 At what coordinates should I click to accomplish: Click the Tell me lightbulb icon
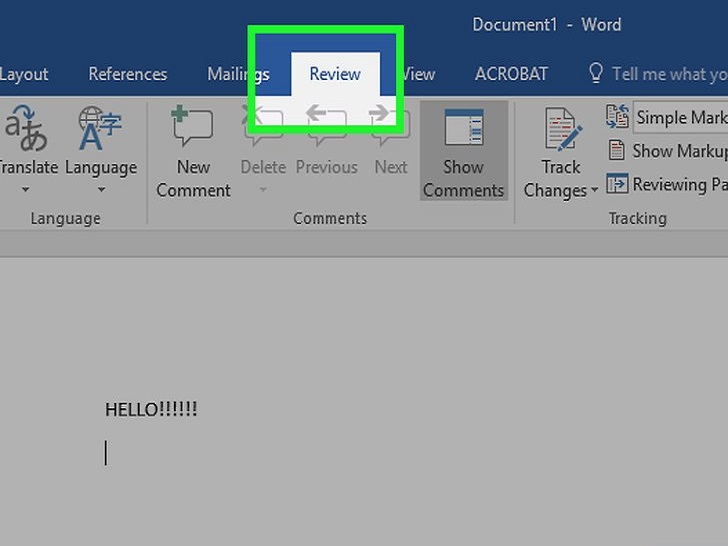point(596,73)
